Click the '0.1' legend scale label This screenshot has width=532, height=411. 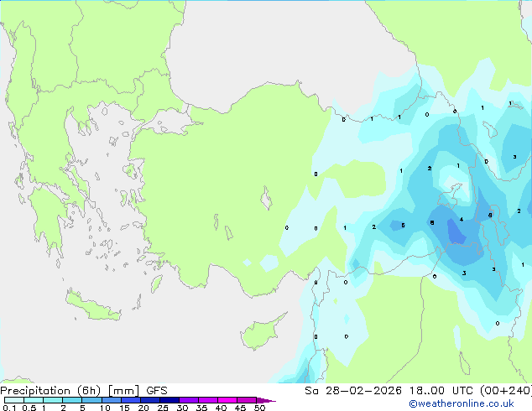9,408
